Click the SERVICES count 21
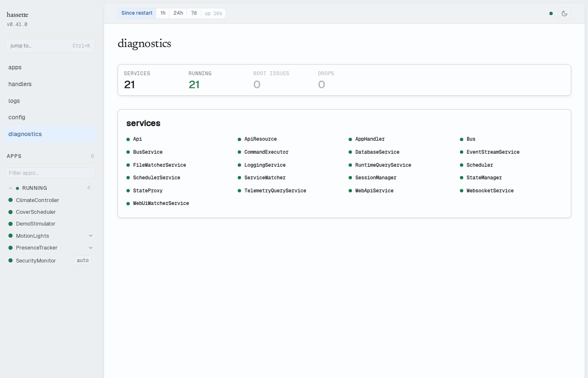 pos(129,85)
